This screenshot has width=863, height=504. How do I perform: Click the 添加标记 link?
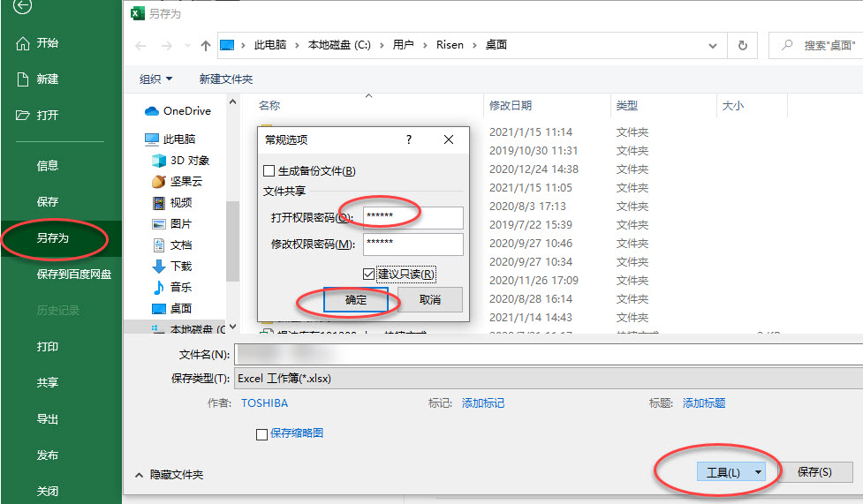tap(483, 403)
